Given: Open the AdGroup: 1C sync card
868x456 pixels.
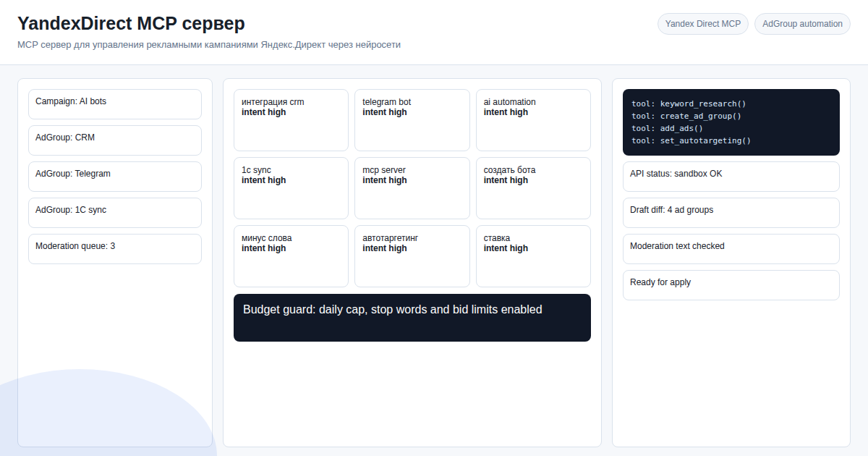Looking at the screenshot, I should point(115,213).
